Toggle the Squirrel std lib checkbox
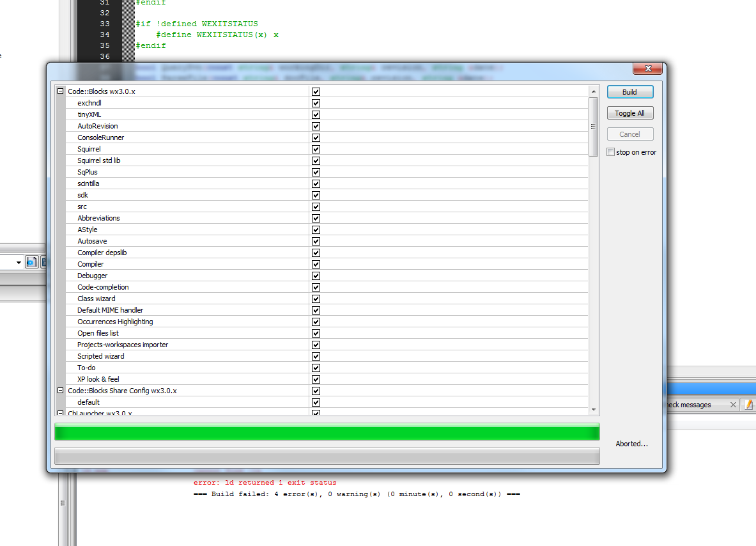The height and width of the screenshot is (546, 756). (x=316, y=160)
